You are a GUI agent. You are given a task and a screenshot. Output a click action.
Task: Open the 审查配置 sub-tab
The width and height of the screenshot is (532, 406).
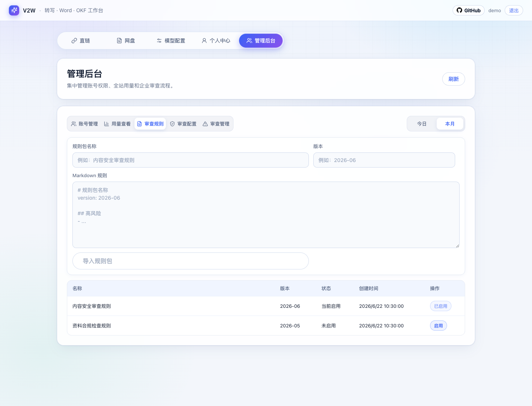(x=183, y=124)
